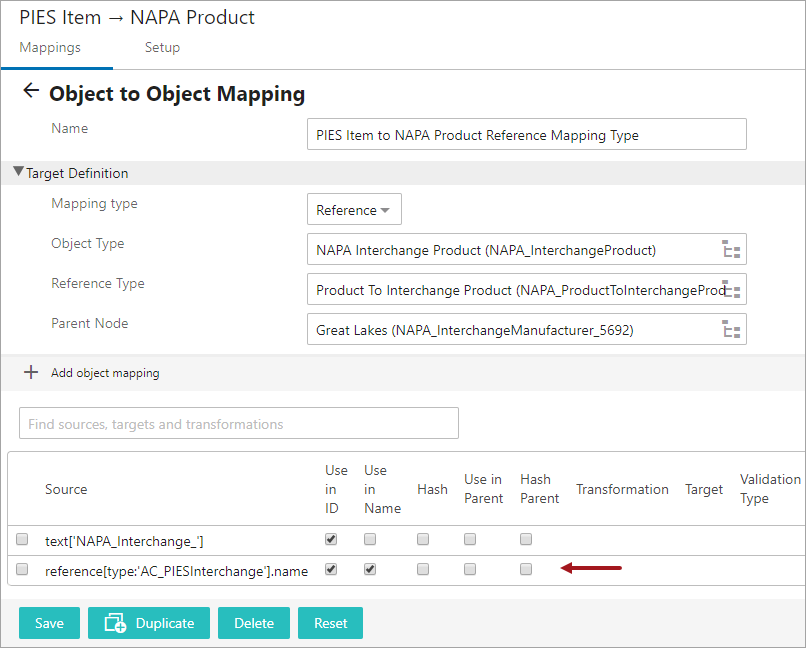Image resolution: width=806 pixels, height=648 pixels.
Task: Collapse the Target Definition section
Action: coord(19,172)
